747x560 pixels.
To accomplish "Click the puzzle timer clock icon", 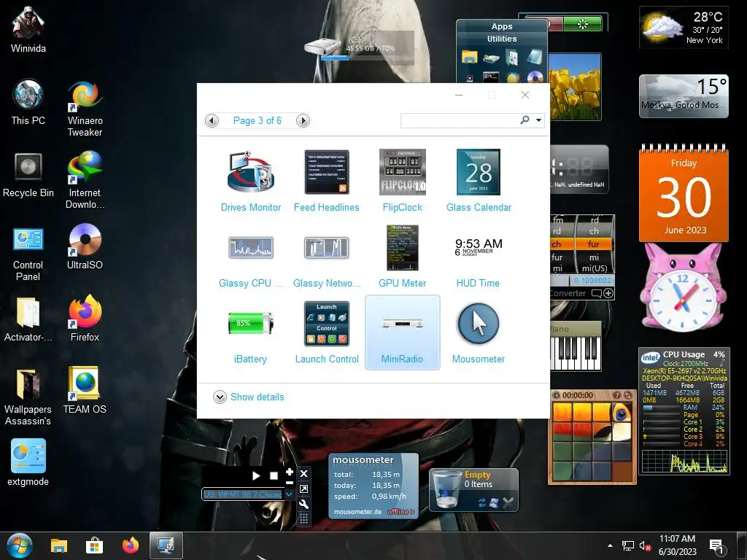I will click(x=556, y=395).
